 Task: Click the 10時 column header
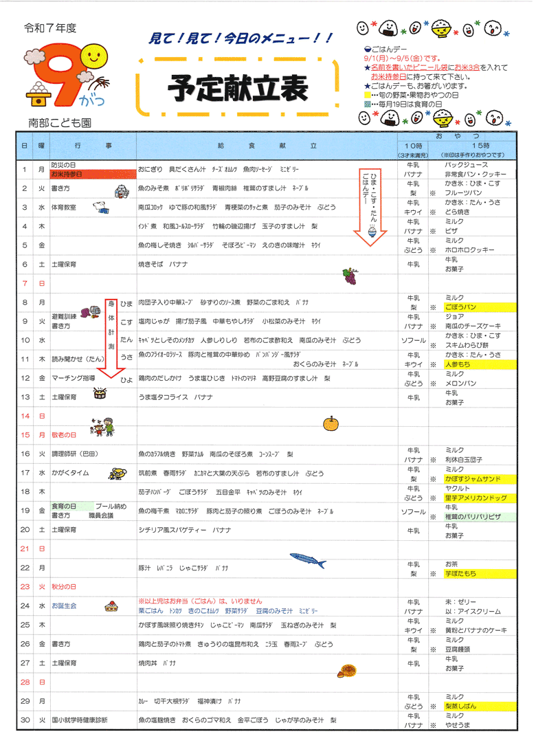[413, 146]
